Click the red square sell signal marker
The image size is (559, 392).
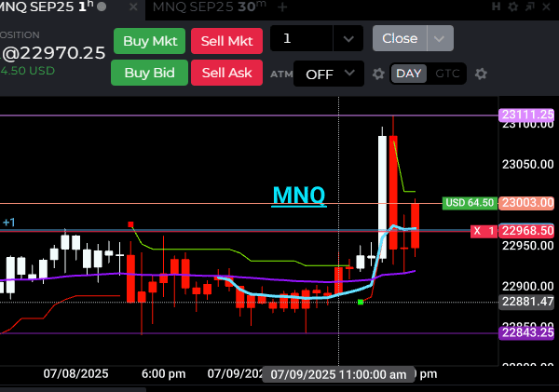point(130,224)
